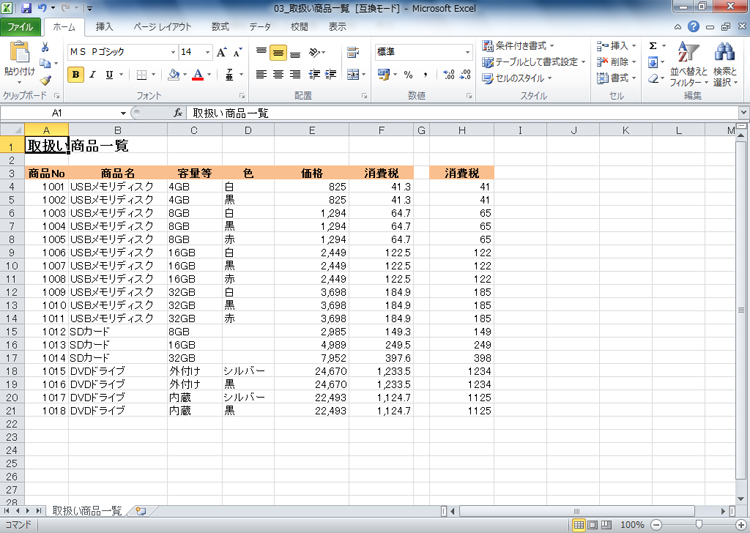
Task: Click the increase decimal places icon
Action: 449,74
